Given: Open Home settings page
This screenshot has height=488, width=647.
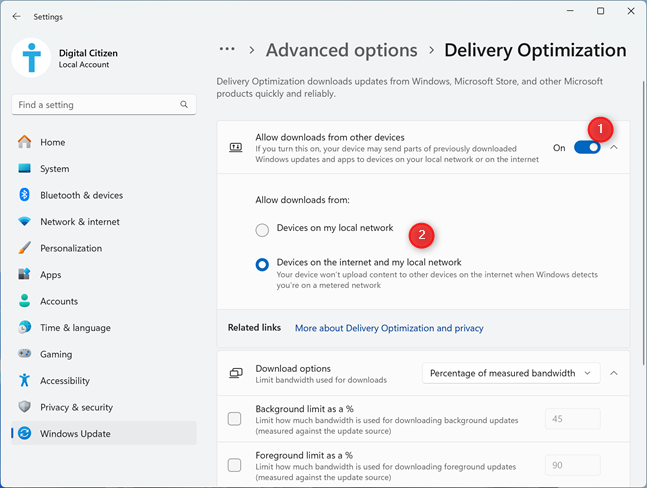Looking at the screenshot, I should 104,142.
